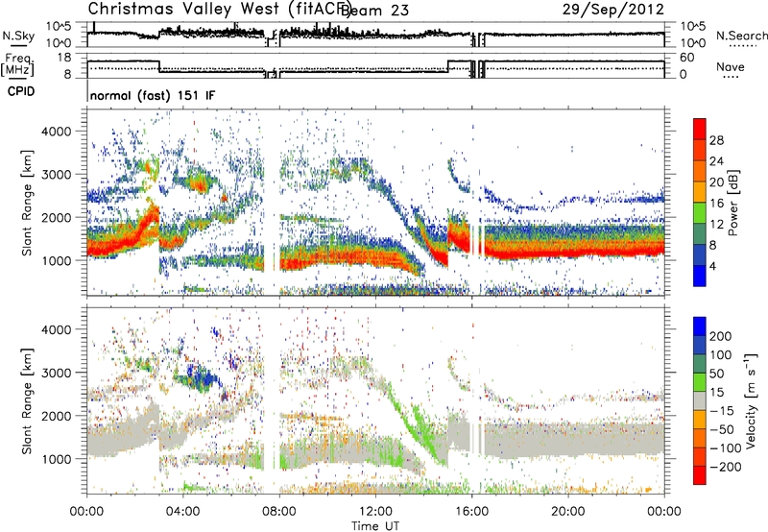This screenshot has width=768, height=532.
Task: Click the 'CPID' label
Action: tap(21, 91)
